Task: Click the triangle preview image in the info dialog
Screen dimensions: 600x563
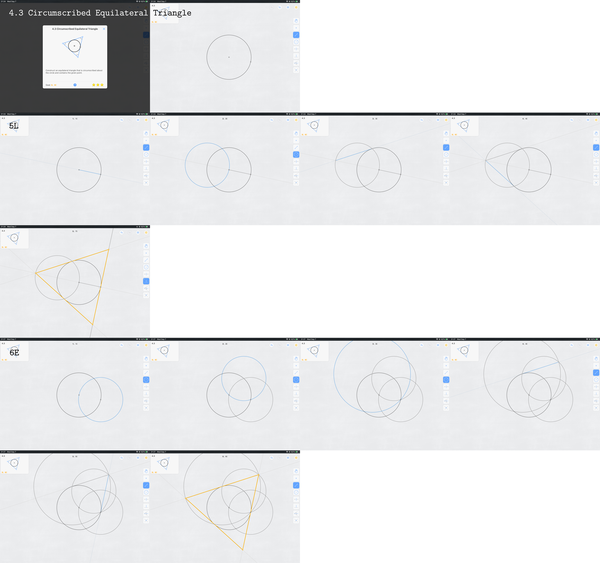Action: pyautogui.click(x=73, y=46)
